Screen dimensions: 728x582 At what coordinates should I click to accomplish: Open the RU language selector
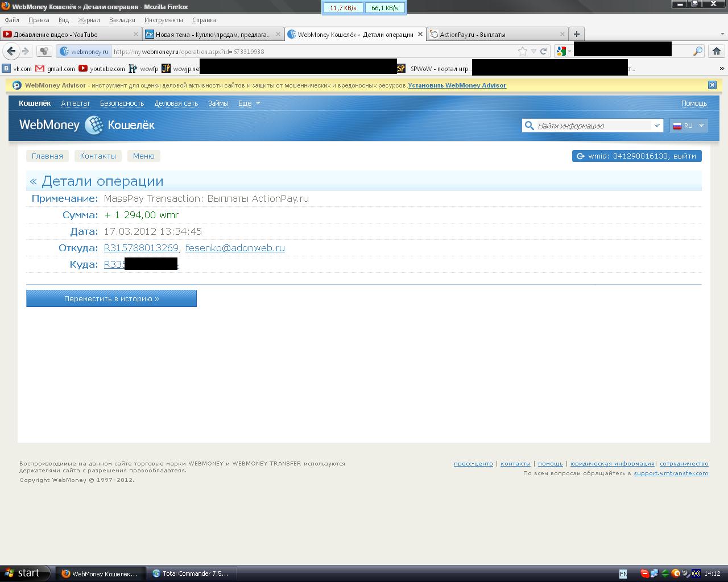(x=689, y=126)
